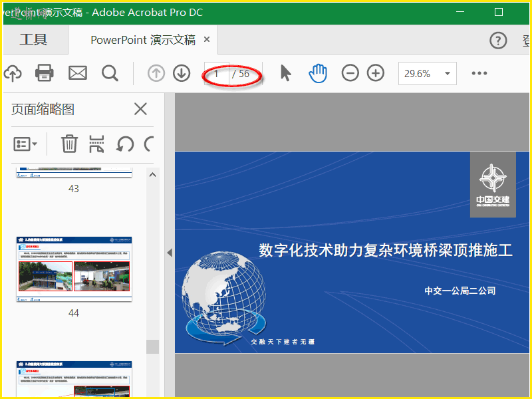Open the 工具 tab

[x=33, y=40]
